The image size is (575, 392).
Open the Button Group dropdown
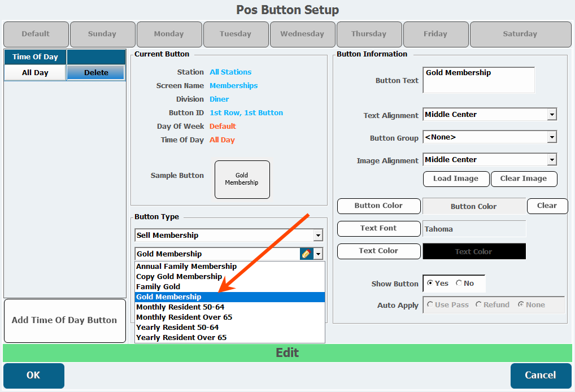click(552, 137)
